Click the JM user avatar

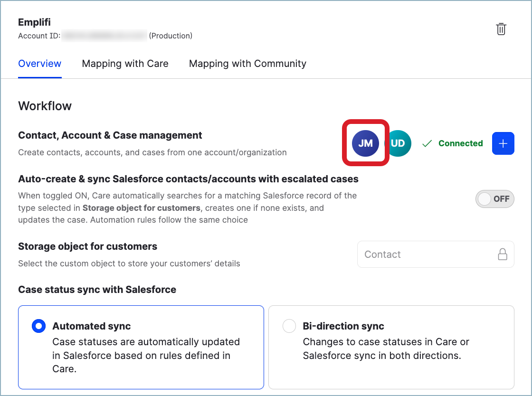click(365, 143)
